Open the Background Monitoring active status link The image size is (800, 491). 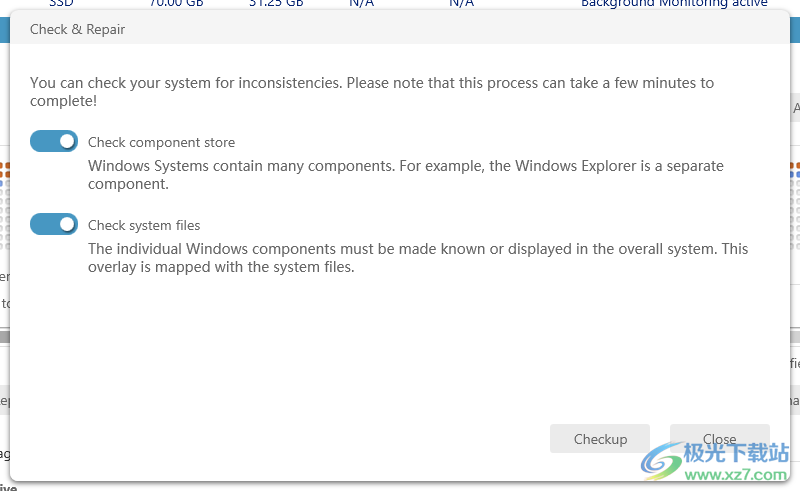point(674,4)
